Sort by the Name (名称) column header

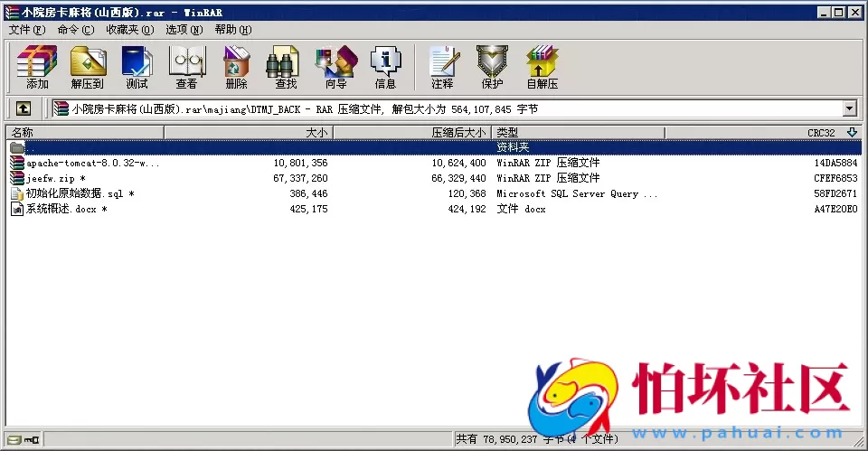pos(86,133)
